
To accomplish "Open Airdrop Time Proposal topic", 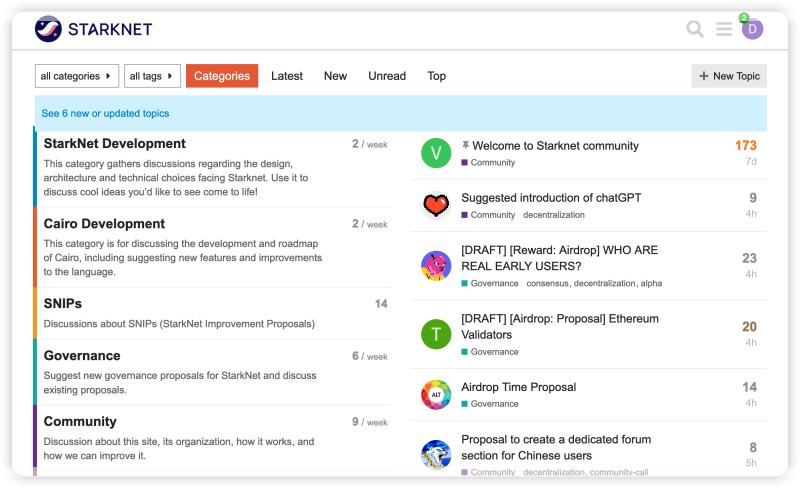I will pos(518,387).
